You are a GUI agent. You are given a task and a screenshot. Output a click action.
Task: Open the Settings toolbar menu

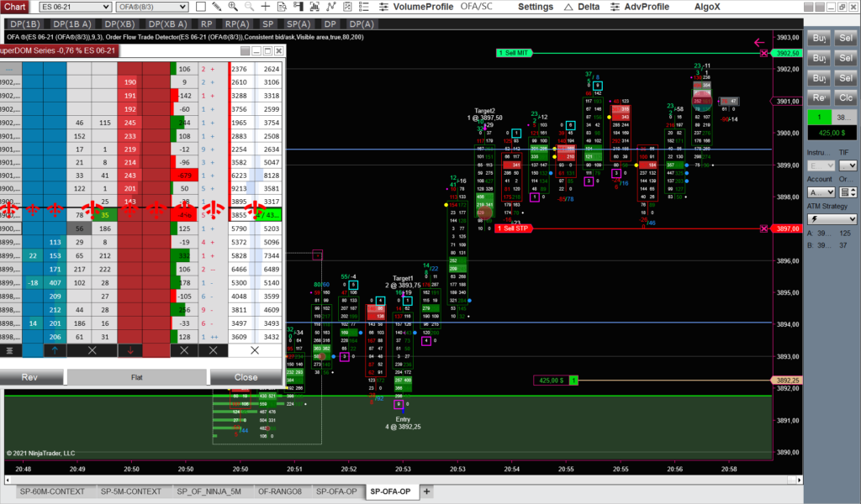tap(536, 7)
